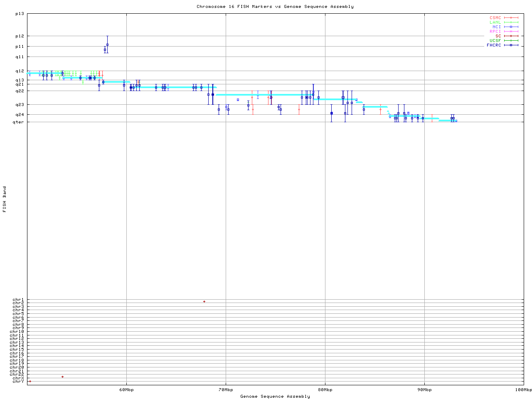The width and height of the screenshot is (532, 399).
Task: Select the red data point on chr1 row
Action: pyautogui.click(x=204, y=301)
